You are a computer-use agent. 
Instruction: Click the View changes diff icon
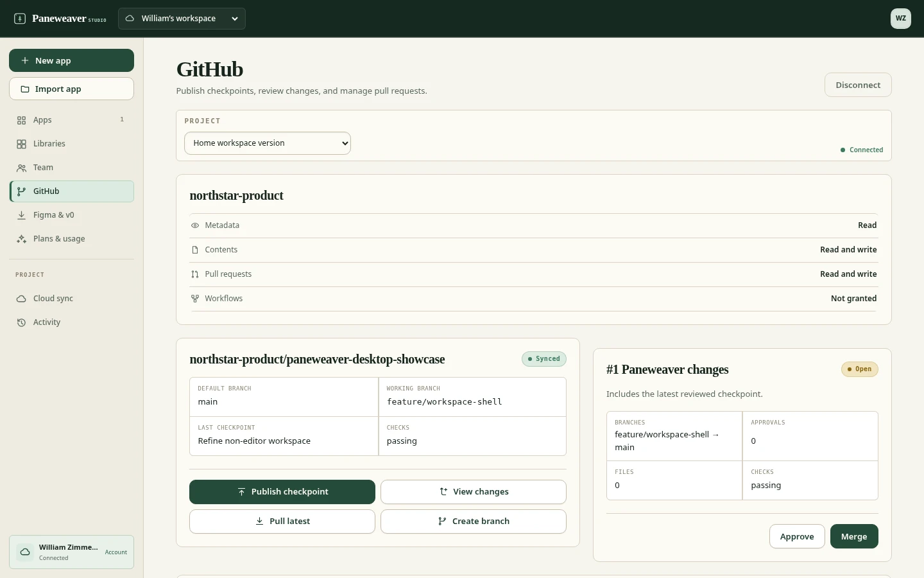[x=443, y=492]
